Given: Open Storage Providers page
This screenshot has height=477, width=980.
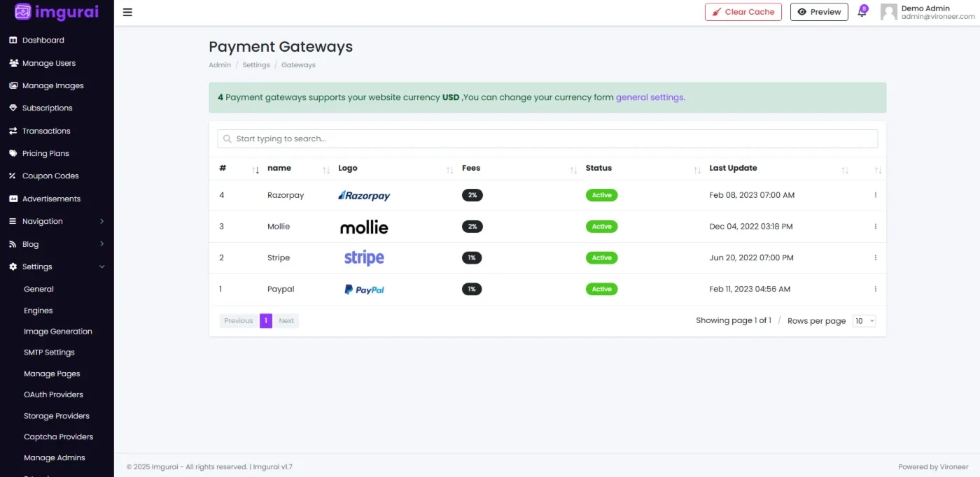Looking at the screenshot, I should coord(57,415).
